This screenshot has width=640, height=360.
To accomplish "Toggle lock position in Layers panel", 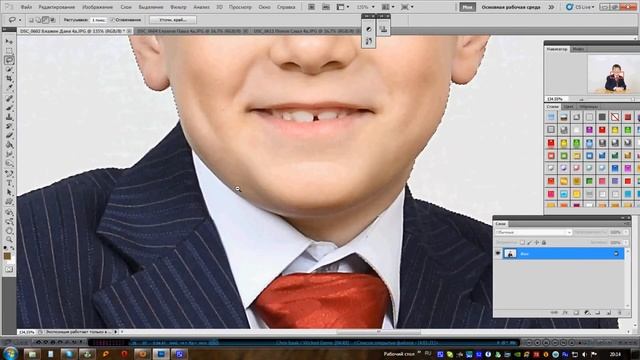I will (x=537, y=242).
